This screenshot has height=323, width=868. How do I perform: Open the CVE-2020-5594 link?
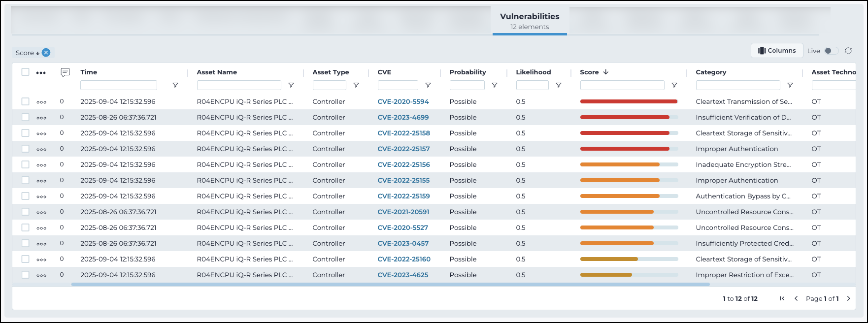403,101
